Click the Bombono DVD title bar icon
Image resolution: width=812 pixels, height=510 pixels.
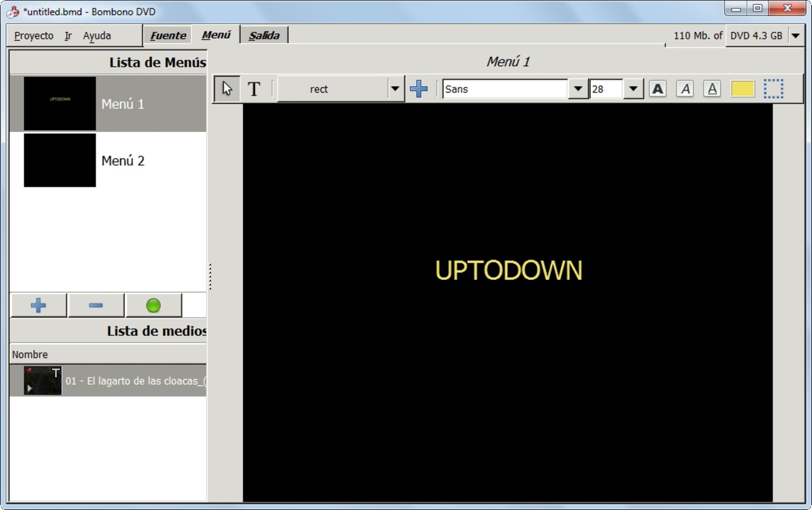tap(12, 11)
